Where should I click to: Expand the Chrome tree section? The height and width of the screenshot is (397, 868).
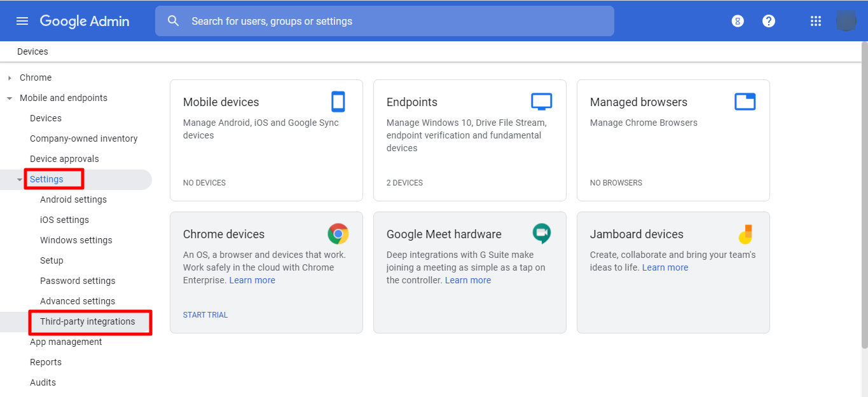(10, 77)
